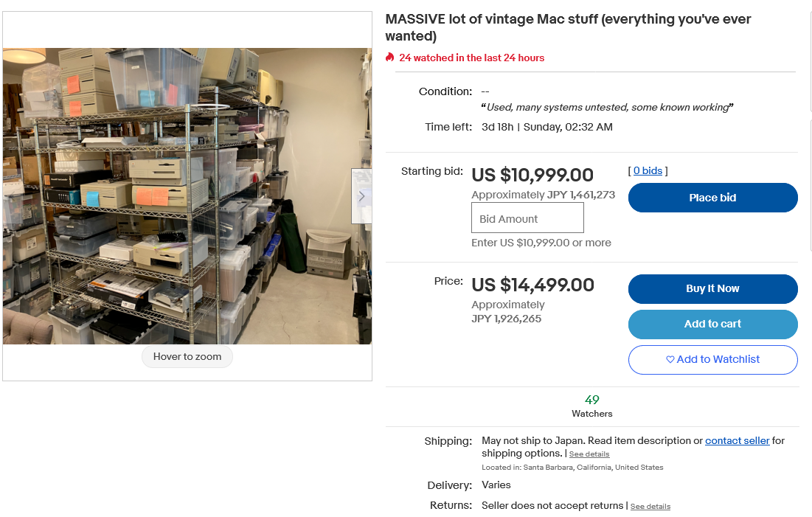812x517 pixels.
Task: Click the time left Sunday 02:32 AM text
Action: [x=546, y=127]
